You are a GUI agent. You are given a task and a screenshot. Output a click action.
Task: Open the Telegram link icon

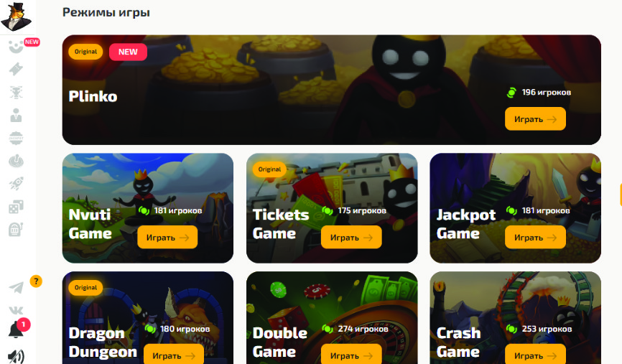17,287
